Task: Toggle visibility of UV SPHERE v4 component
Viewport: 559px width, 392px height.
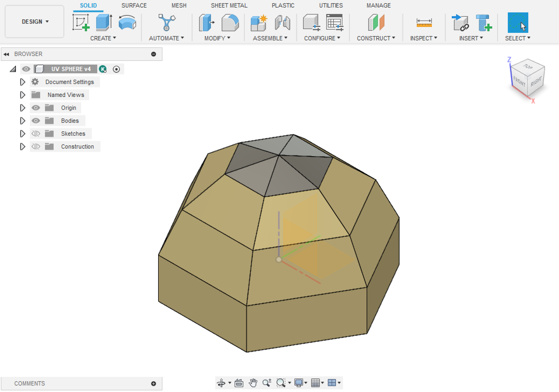Action: pos(26,69)
